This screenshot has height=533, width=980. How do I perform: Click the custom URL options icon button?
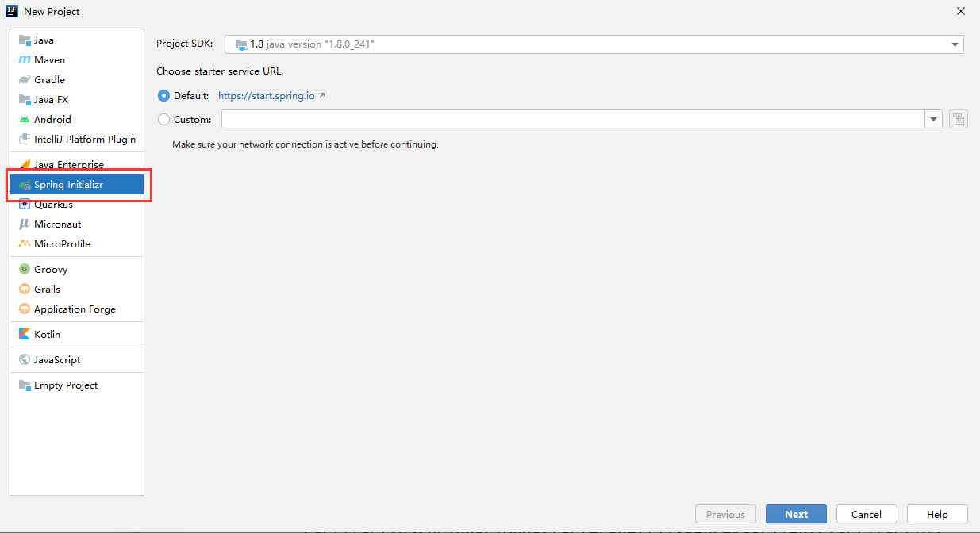958,119
